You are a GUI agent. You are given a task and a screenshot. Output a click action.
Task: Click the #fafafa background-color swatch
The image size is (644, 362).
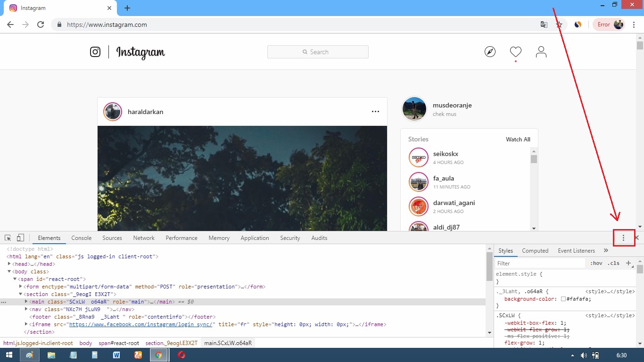563,299
